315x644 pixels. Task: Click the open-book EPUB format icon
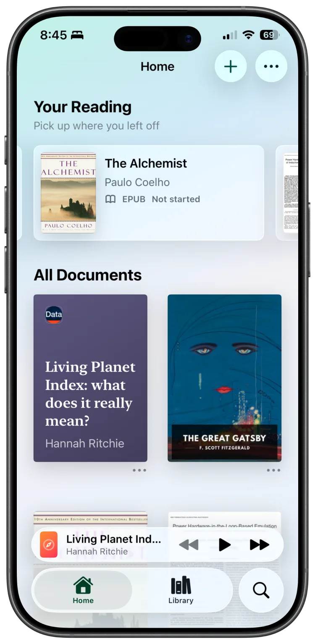(110, 199)
